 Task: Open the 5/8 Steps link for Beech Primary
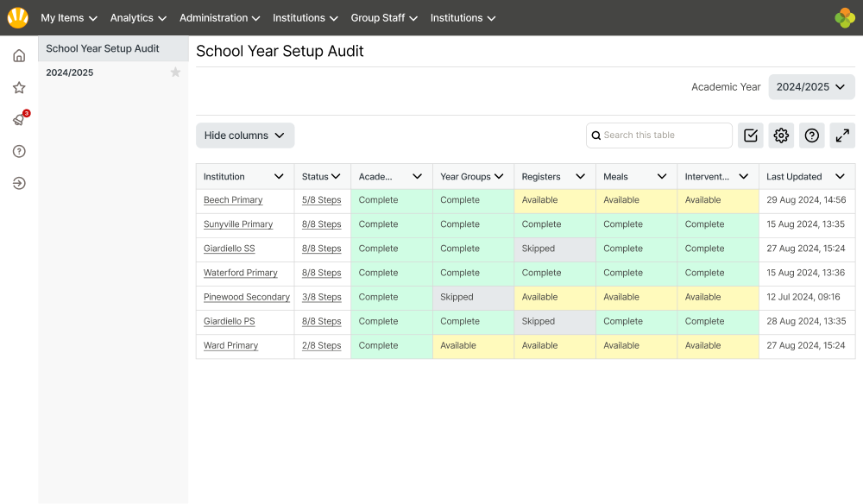323,199
